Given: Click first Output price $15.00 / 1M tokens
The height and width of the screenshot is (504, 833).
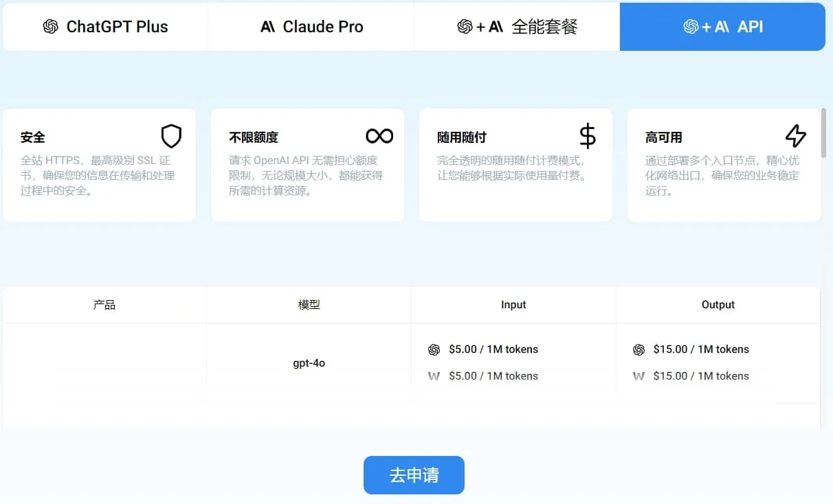Looking at the screenshot, I should coord(701,350).
